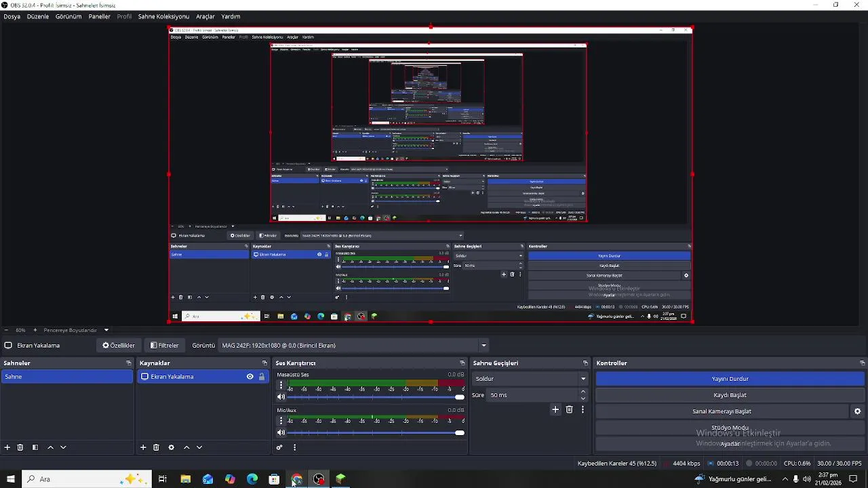Open source properties gear in Kaynaklar toolbar
The width and height of the screenshot is (868, 488).
point(171,447)
